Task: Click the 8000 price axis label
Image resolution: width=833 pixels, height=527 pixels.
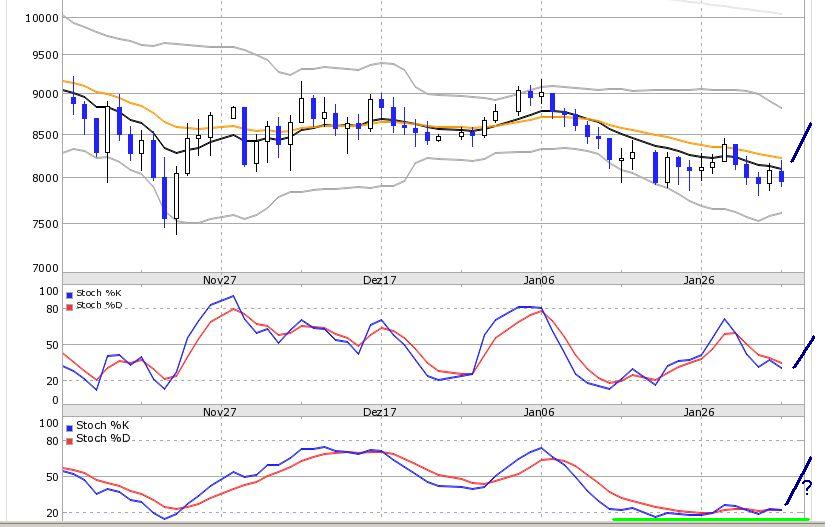Action: pos(45,178)
